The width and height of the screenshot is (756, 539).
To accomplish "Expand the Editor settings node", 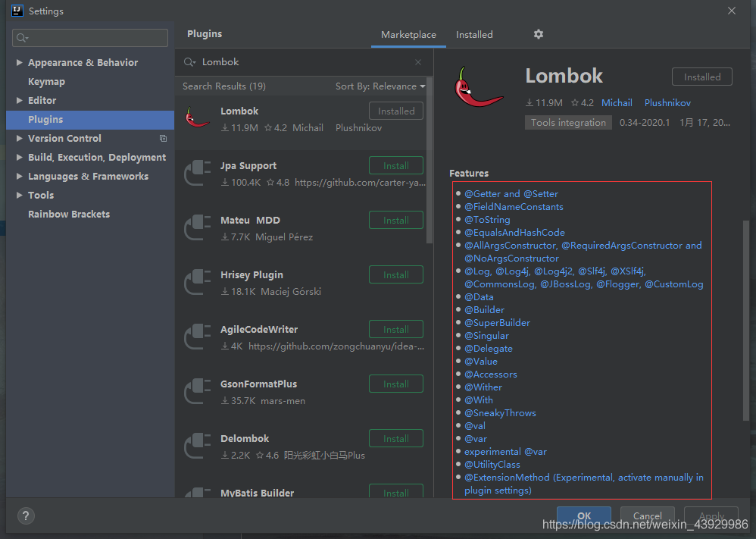I will (x=19, y=100).
